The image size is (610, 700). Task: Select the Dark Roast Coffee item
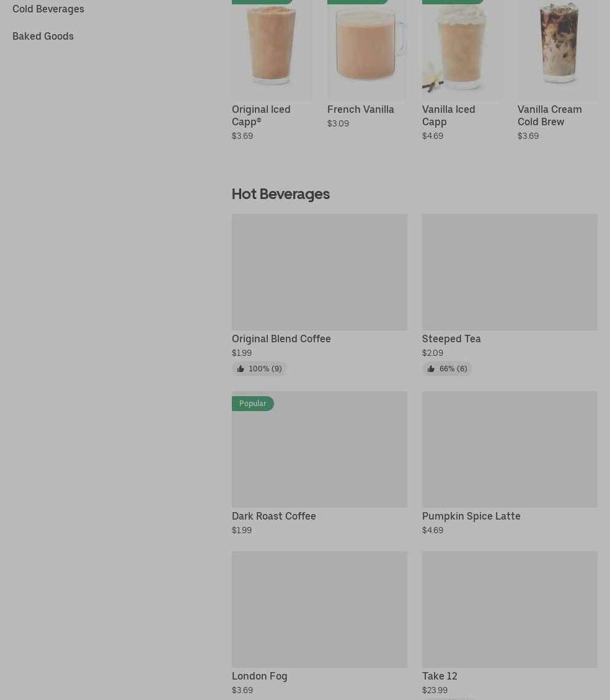click(x=273, y=516)
